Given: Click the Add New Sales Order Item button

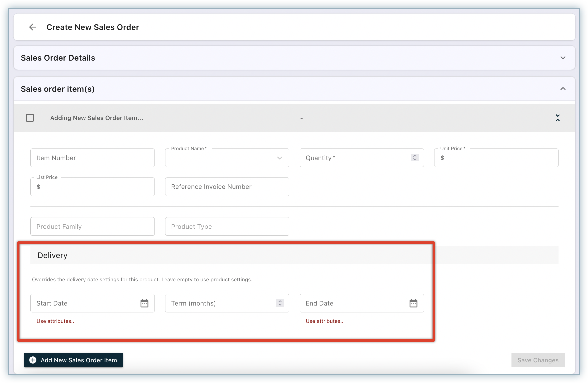Looking at the screenshot, I should [79, 360].
